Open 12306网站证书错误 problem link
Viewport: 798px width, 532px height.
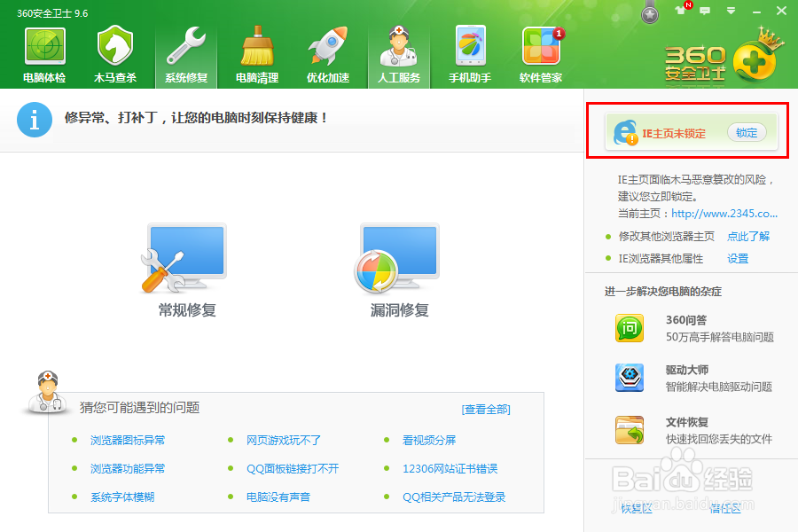450,469
